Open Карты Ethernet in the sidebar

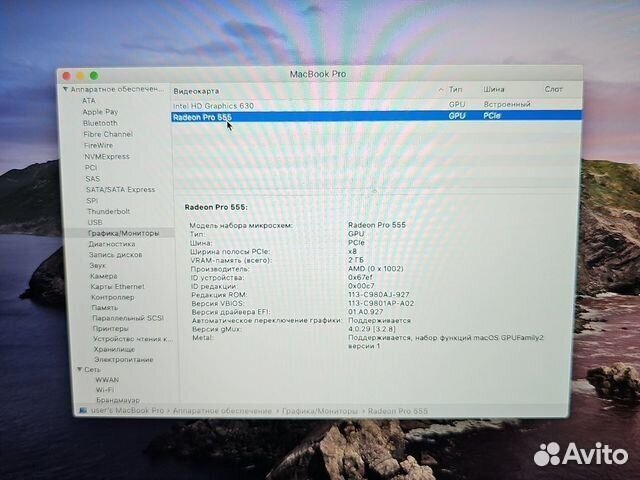click(x=118, y=287)
